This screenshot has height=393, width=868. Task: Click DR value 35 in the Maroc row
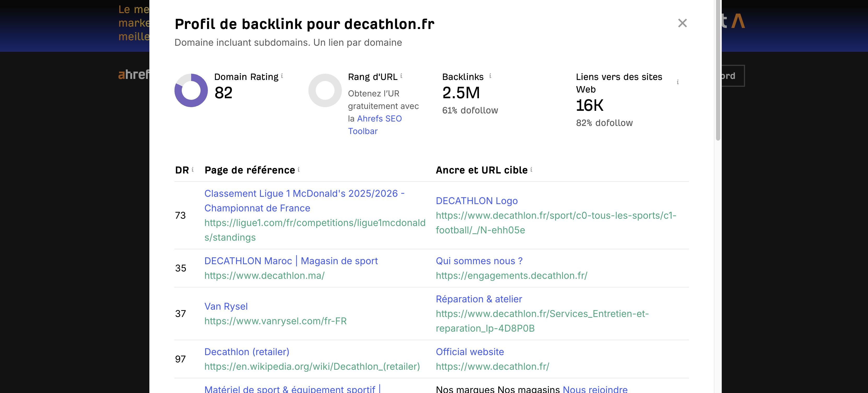point(180,268)
